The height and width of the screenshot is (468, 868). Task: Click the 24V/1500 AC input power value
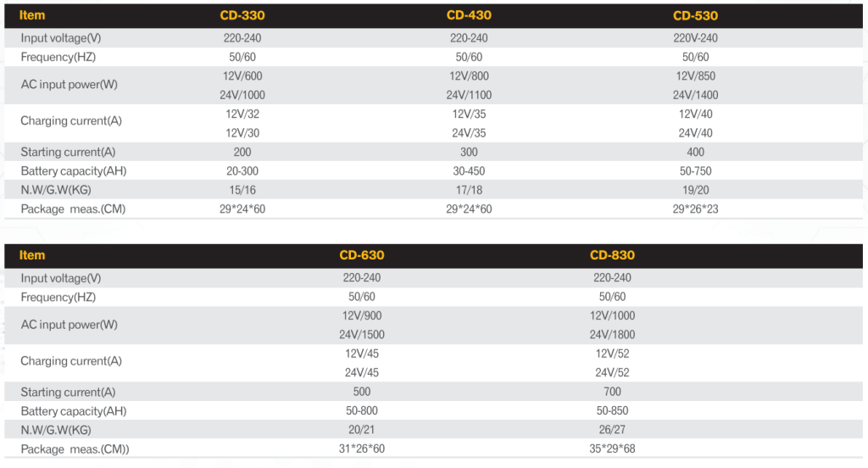(x=362, y=335)
